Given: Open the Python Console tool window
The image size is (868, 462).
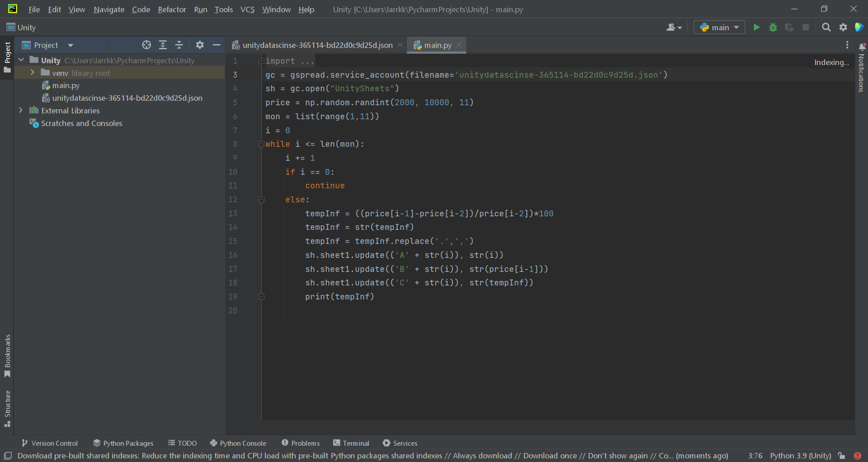Looking at the screenshot, I should (243, 443).
